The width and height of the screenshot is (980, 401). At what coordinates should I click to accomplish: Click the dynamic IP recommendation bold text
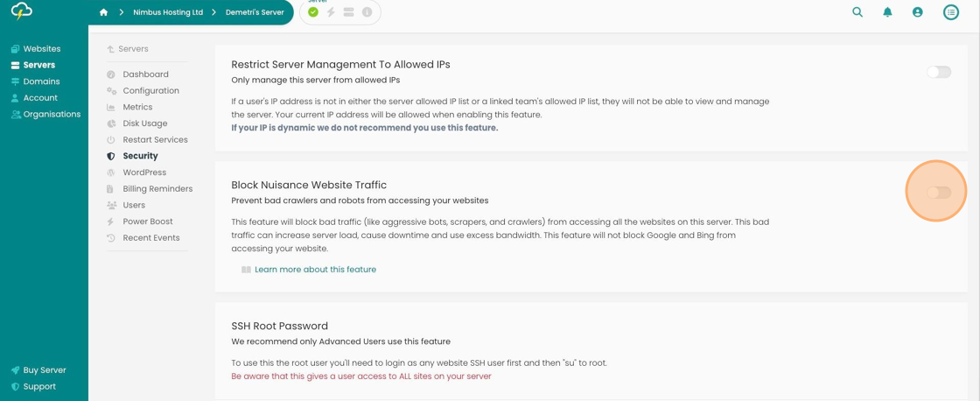point(364,128)
